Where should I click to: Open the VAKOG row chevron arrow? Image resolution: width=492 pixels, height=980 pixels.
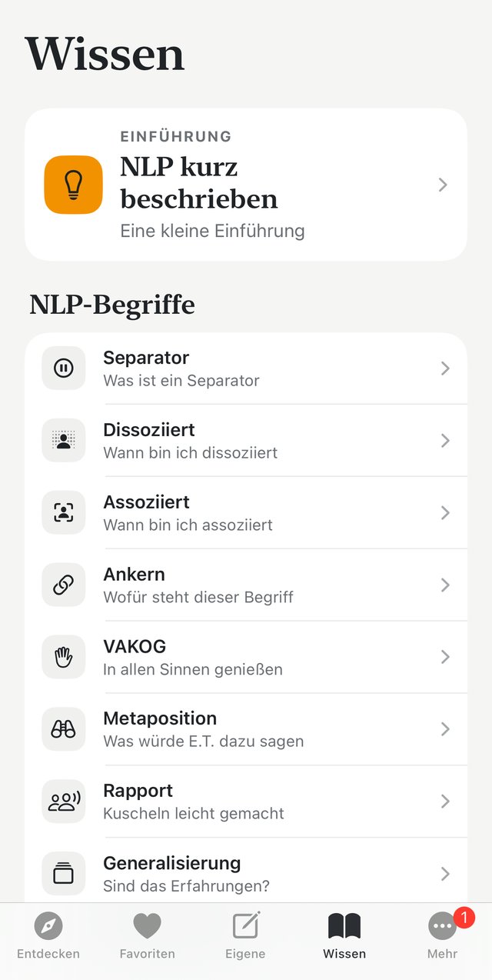point(445,657)
